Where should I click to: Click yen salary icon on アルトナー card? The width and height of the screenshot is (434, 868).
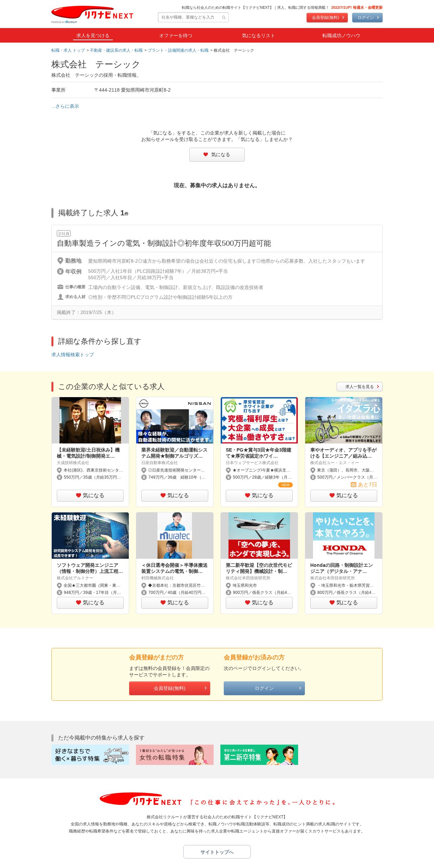(59, 593)
